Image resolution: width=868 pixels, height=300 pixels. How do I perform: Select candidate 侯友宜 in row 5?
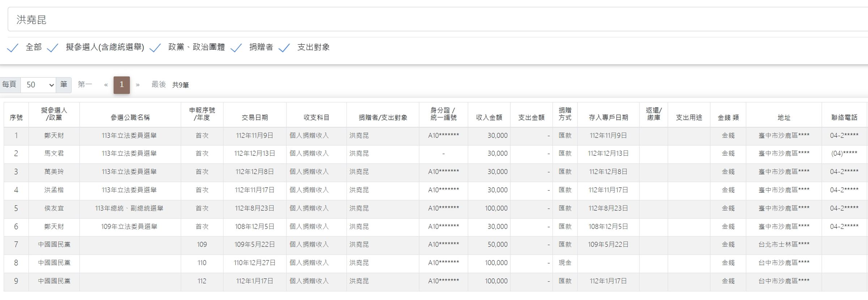(x=54, y=209)
